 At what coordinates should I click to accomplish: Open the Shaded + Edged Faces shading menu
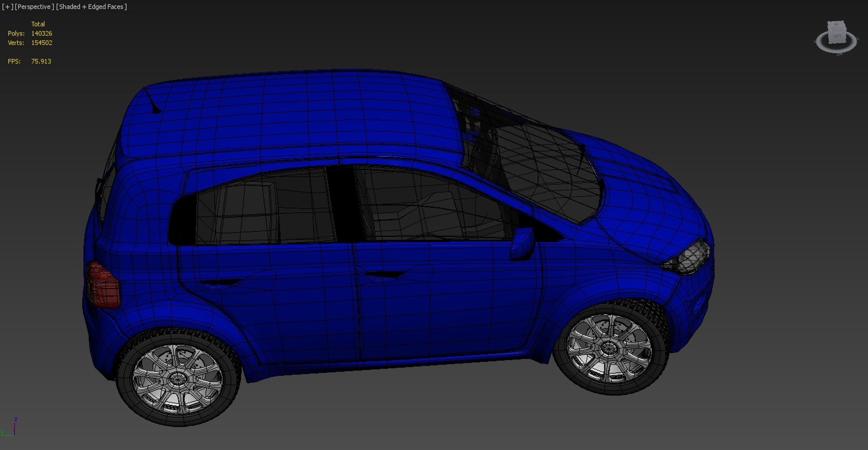point(91,7)
